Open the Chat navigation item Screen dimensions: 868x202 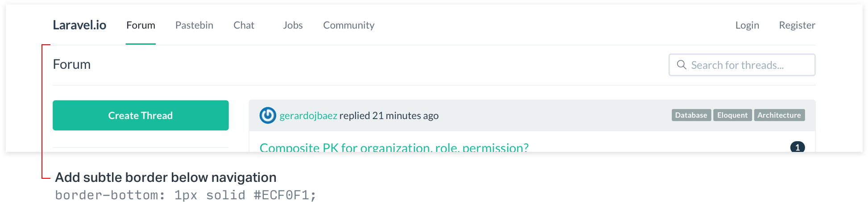coord(244,25)
